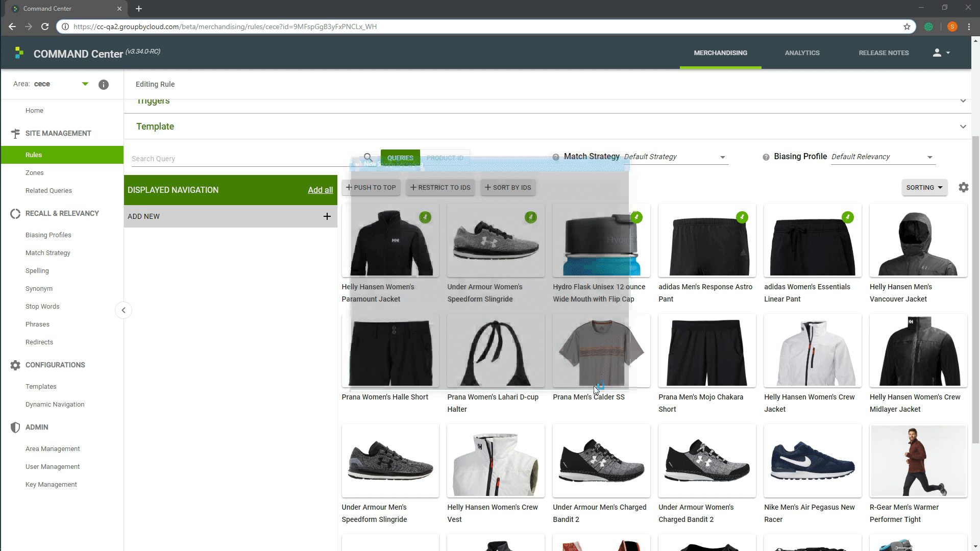Click pin badge on Women's Speedform Slingride
The width and height of the screenshot is (980, 551).
[531, 217]
